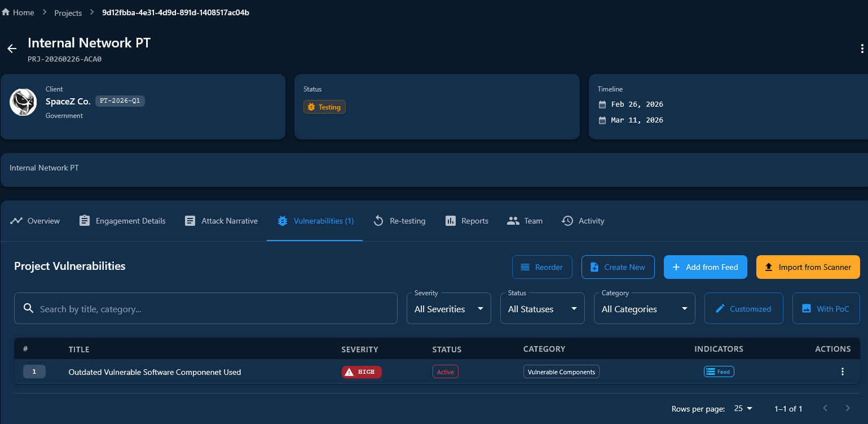Screen dimensions: 868x424
Task: Click Import from Scanner button
Action: (x=808, y=267)
